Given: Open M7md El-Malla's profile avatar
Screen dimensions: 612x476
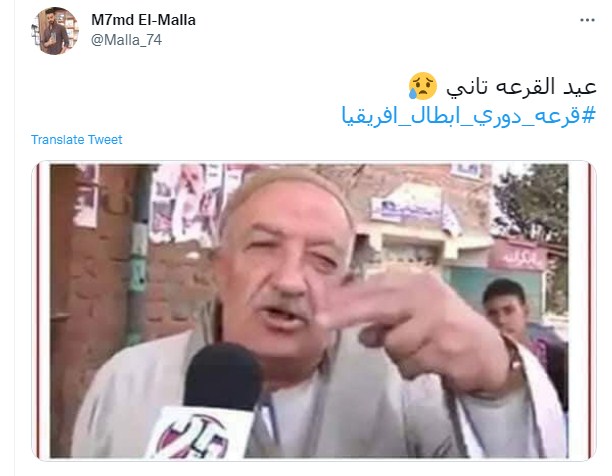Looking at the screenshot, I should [x=55, y=31].
